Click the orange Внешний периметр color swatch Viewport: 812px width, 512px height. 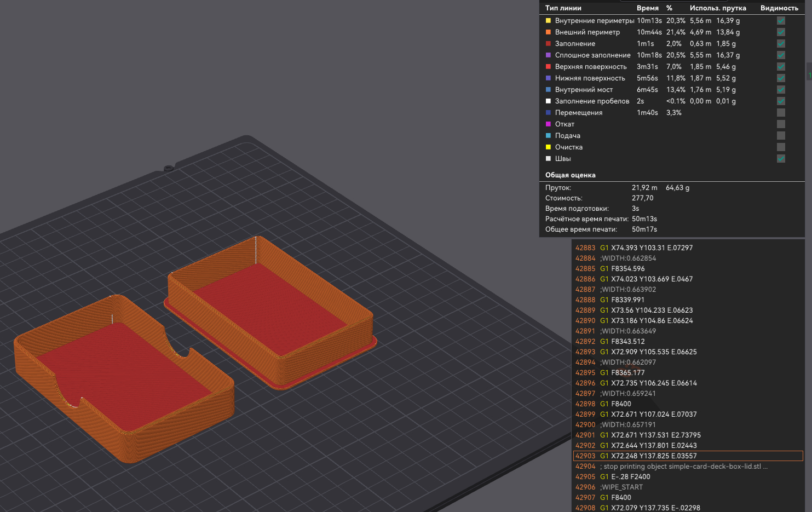[548, 32]
